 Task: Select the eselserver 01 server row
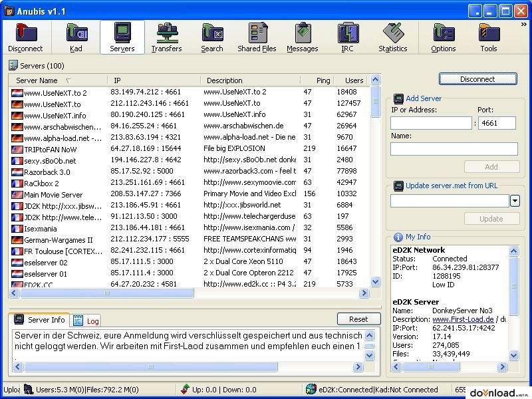(x=190, y=273)
